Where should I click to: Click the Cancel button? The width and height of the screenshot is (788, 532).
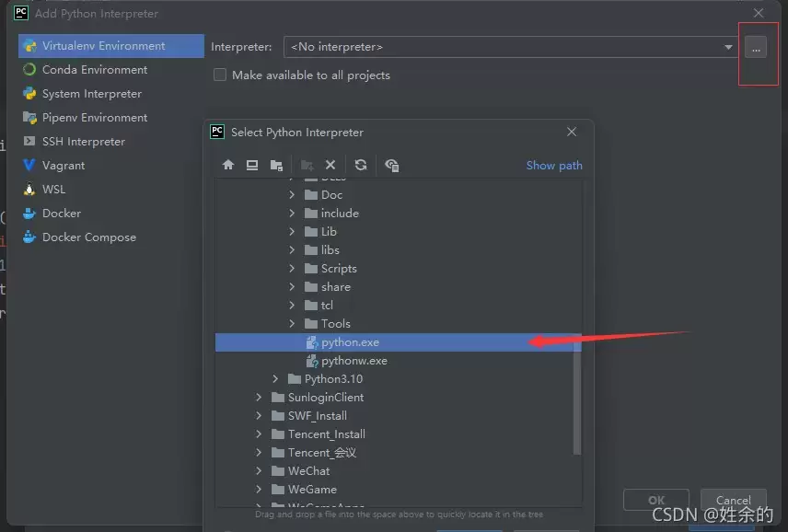tap(733, 500)
